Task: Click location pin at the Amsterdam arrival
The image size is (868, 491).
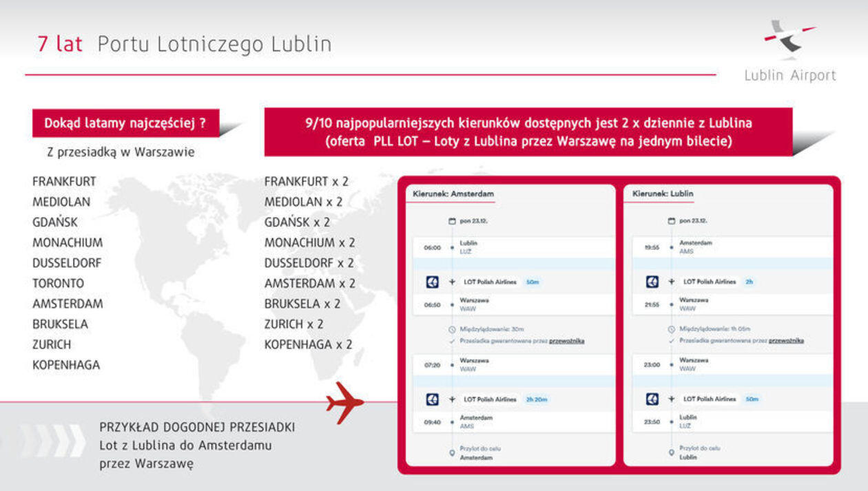Action: click(x=452, y=453)
